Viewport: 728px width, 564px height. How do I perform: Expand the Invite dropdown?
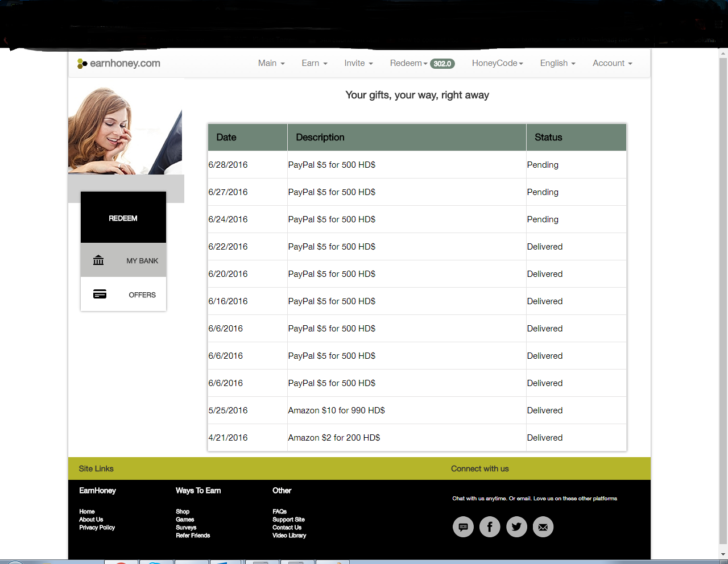point(358,63)
